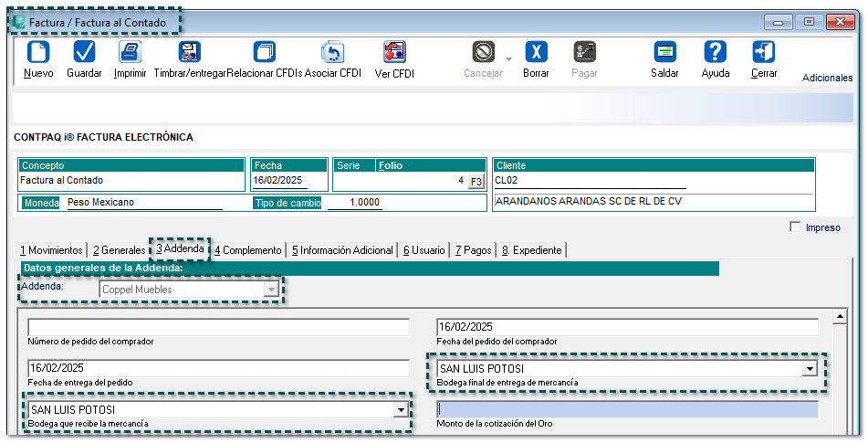Click the Adicionales toolbar label
This screenshot has width=868, height=443.
pyautogui.click(x=827, y=78)
